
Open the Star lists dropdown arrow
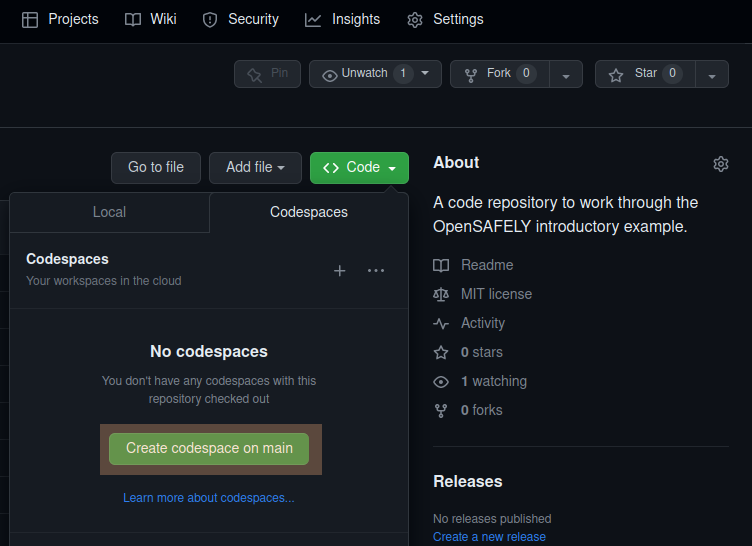712,75
